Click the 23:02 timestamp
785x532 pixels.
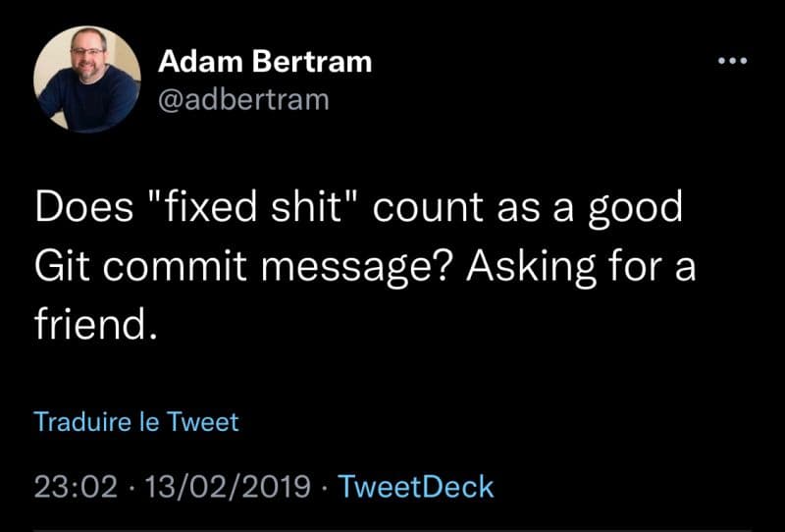pyautogui.click(x=76, y=487)
